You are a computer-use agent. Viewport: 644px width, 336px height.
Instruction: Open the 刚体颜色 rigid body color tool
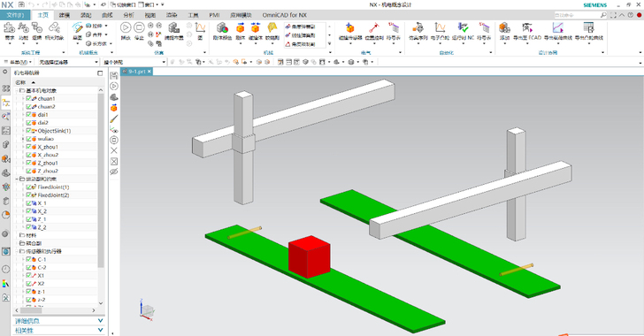[222, 31]
